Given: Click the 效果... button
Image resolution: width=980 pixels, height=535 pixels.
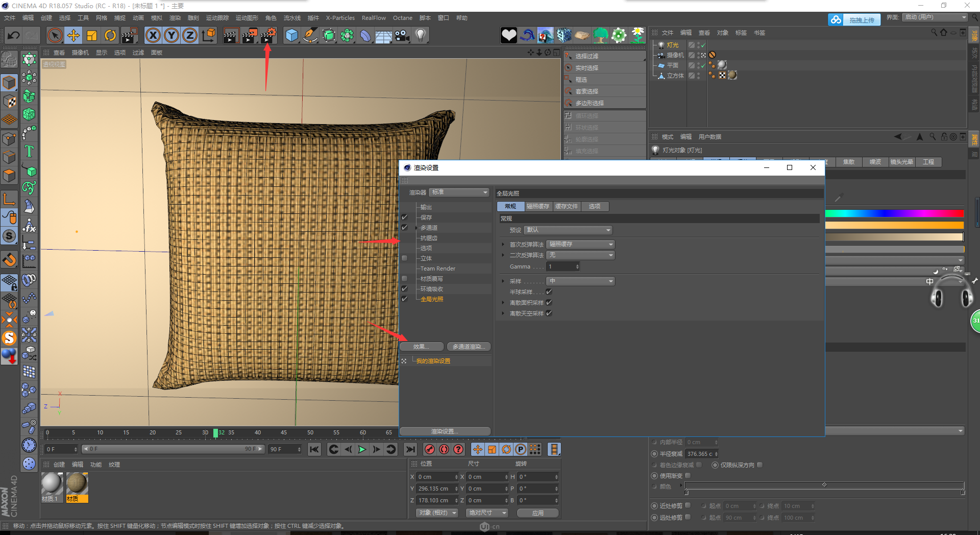Looking at the screenshot, I should click(x=421, y=347).
